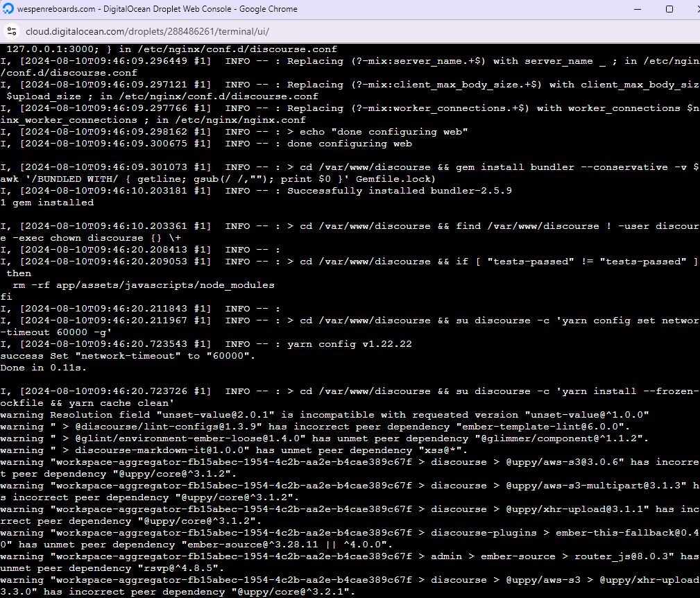Click the 09:46:09.301073 gem install bundler line

click(350, 167)
